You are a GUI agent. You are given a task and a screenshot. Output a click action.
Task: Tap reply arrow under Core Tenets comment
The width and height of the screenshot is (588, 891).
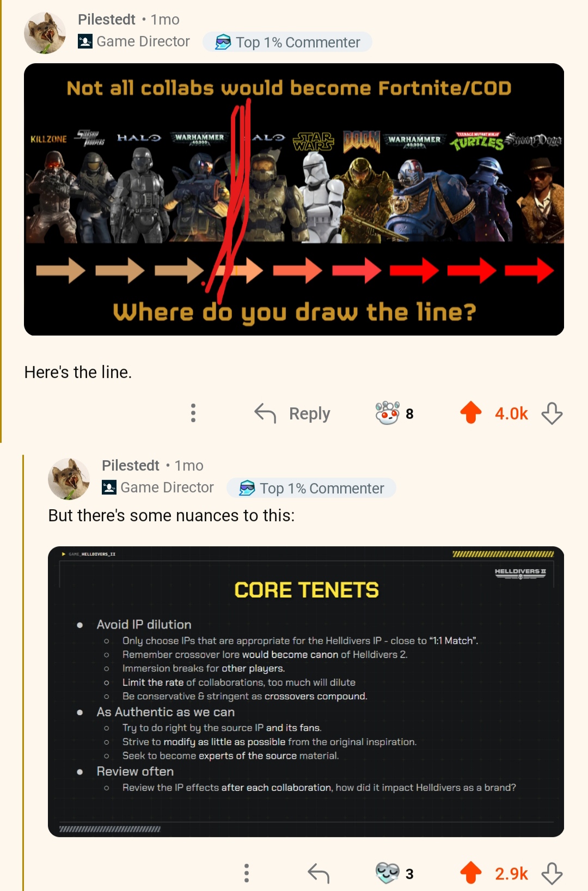[x=318, y=874]
